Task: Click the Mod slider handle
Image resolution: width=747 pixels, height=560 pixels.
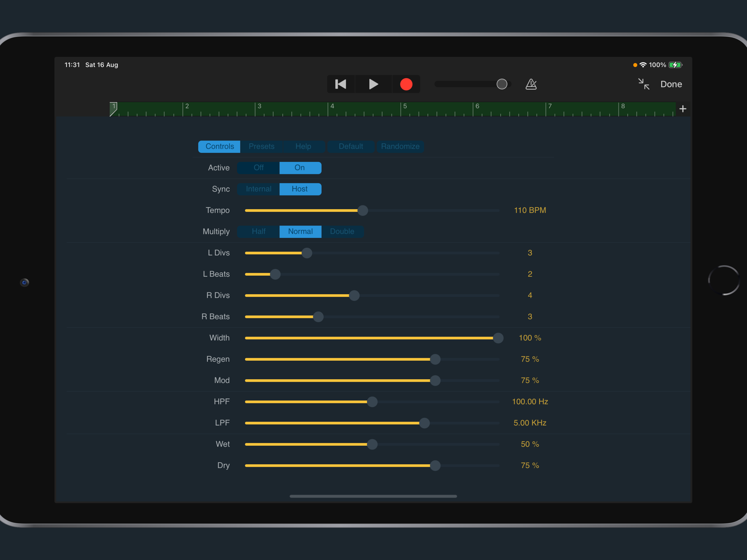Action: click(x=435, y=381)
